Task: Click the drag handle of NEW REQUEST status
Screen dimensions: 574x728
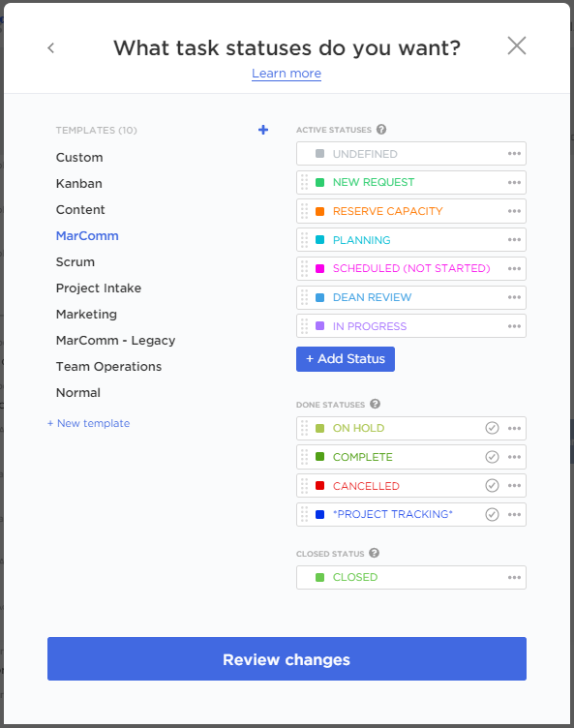Action: 304,182
